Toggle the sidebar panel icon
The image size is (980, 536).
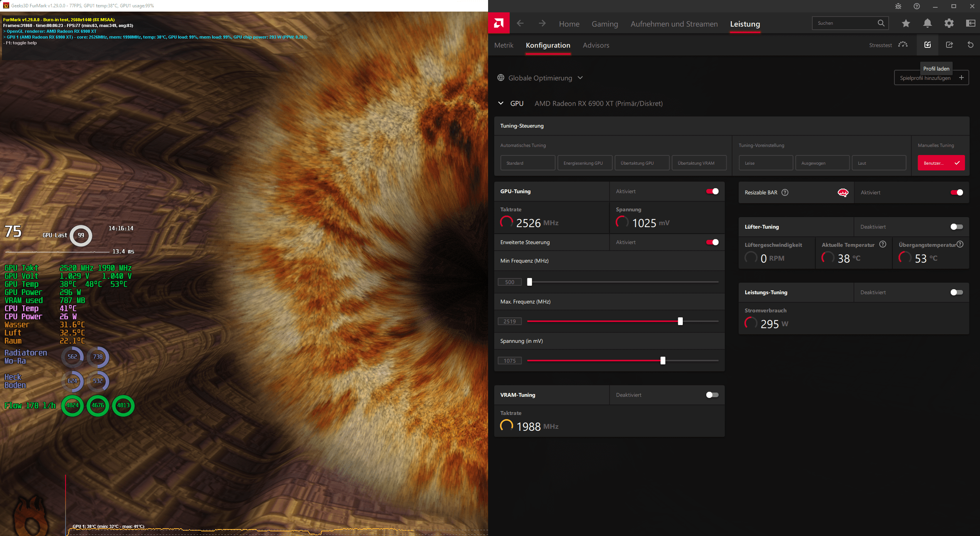pos(971,24)
